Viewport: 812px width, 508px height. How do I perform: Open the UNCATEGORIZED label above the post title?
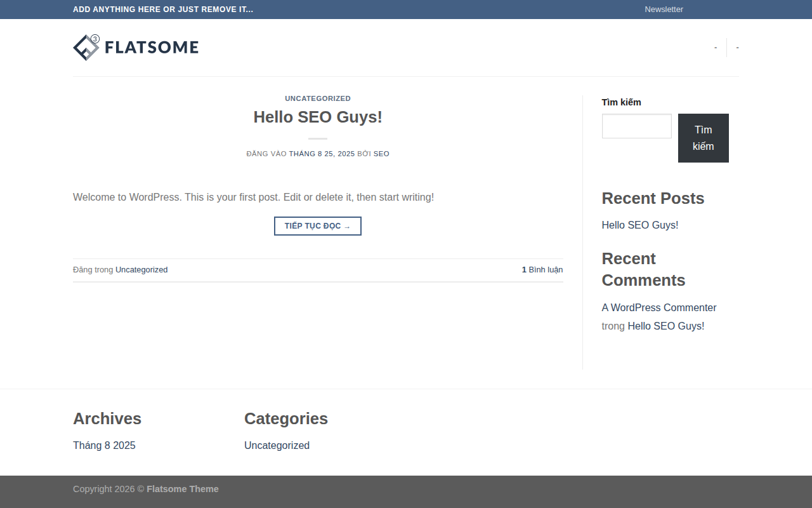tap(318, 98)
